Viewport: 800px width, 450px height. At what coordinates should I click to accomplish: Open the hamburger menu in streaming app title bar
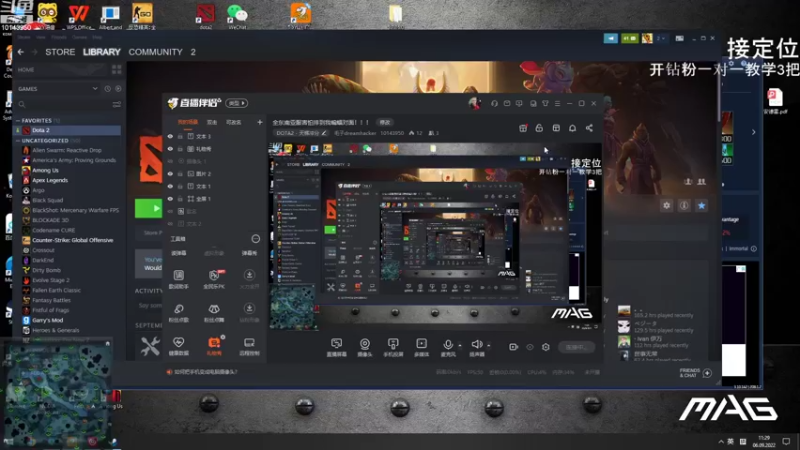[557, 104]
